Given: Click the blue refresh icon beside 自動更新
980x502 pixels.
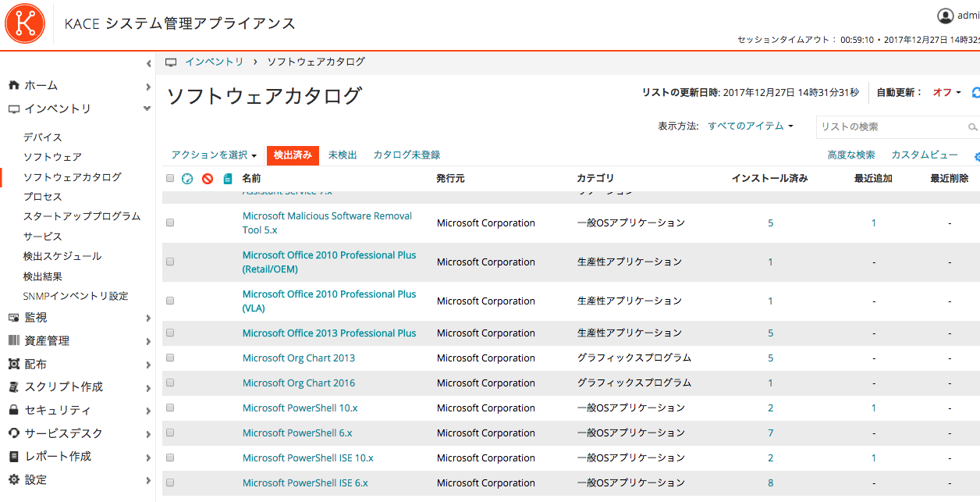Looking at the screenshot, I should click(x=975, y=92).
